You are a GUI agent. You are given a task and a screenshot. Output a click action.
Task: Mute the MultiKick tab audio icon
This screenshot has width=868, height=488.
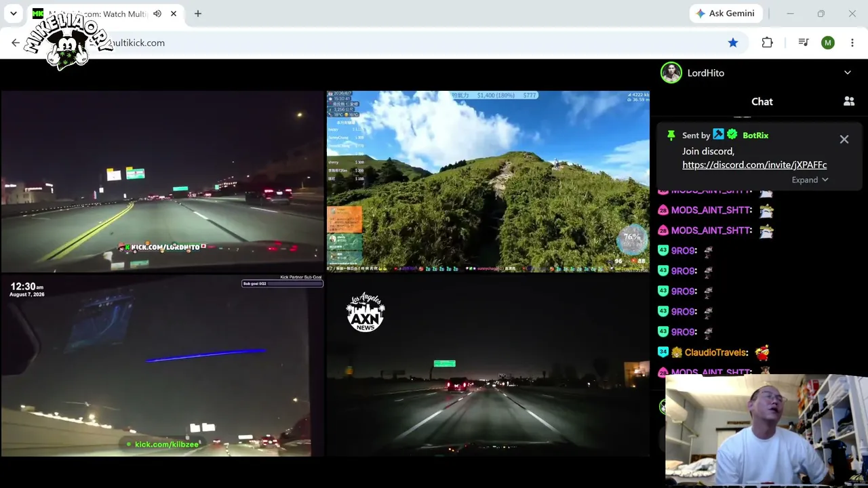pos(157,14)
